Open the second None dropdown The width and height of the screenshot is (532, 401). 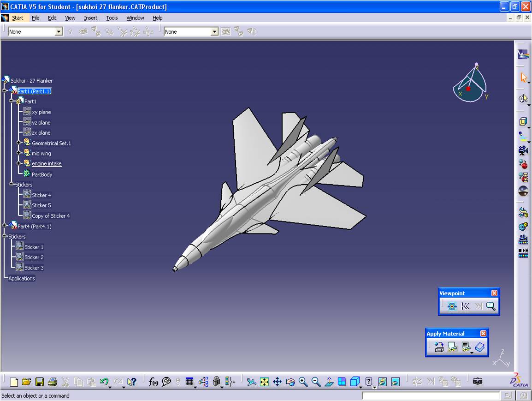pos(214,31)
